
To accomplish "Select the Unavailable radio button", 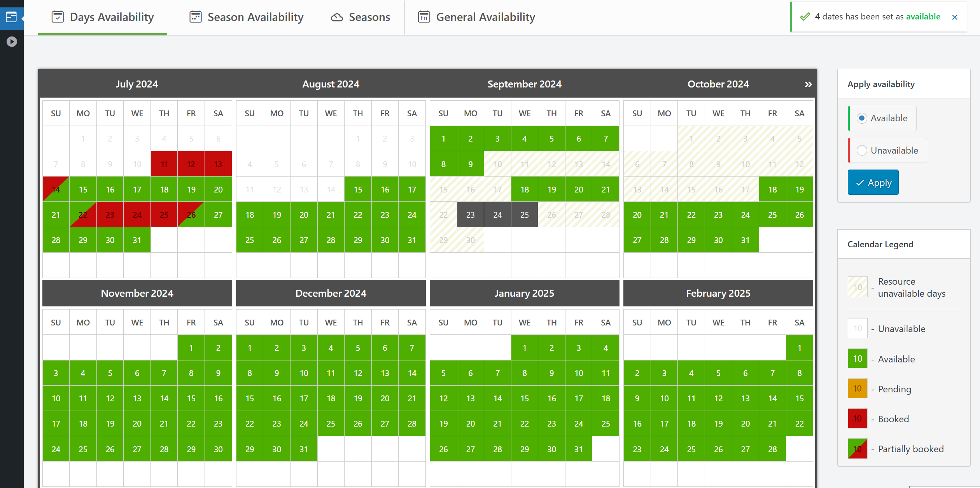I will tap(862, 150).
